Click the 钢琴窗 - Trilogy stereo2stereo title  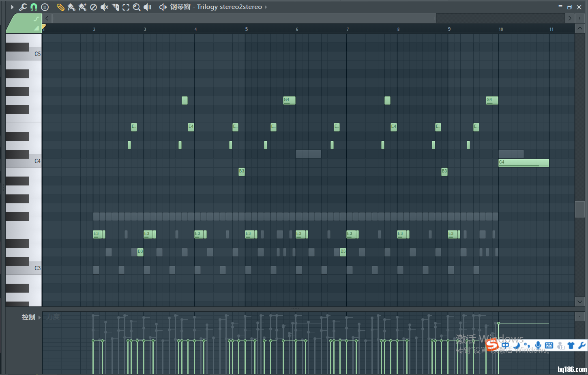click(x=216, y=7)
